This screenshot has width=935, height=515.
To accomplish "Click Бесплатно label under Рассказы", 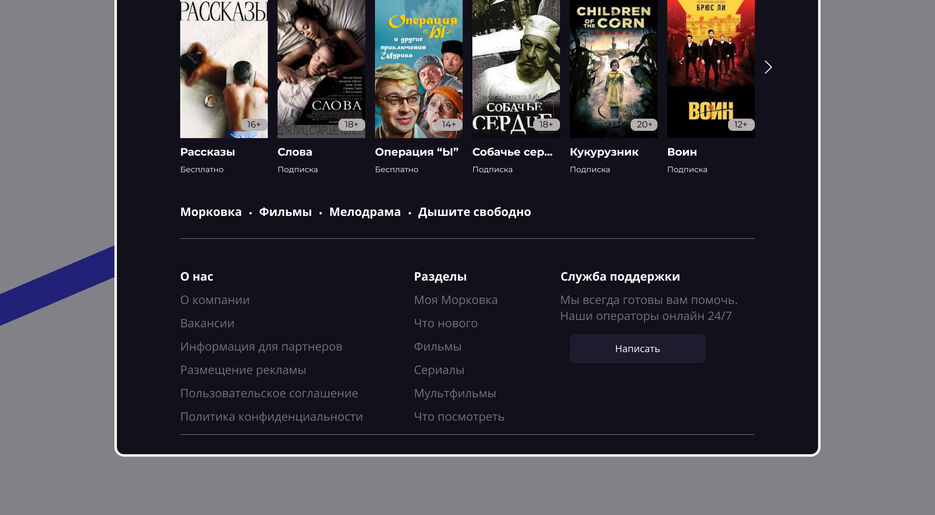I will click(202, 169).
